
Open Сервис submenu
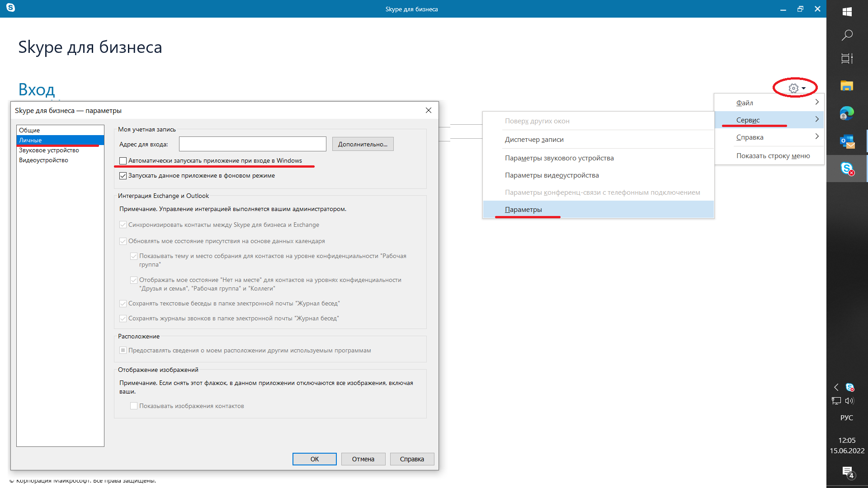point(769,120)
